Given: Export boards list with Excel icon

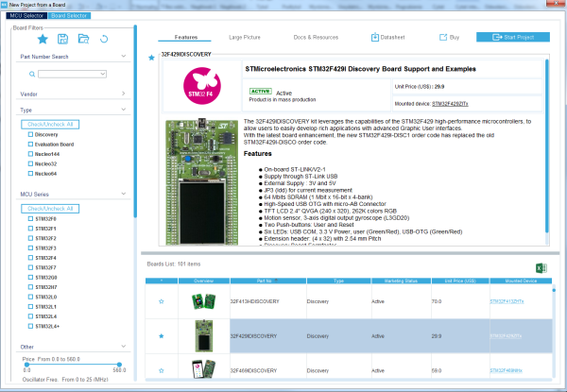Looking at the screenshot, I should (541, 268).
